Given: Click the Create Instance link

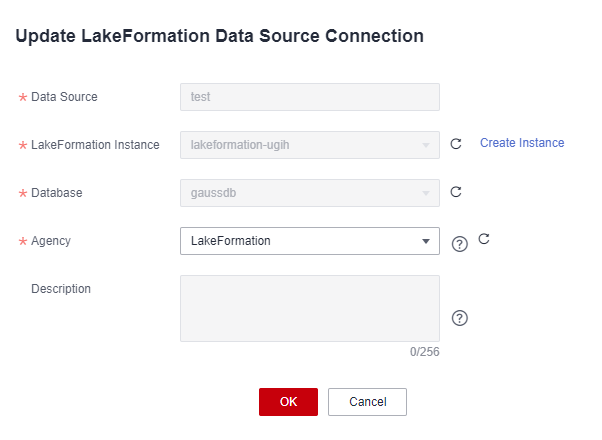Looking at the screenshot, I should coord(522,143).
